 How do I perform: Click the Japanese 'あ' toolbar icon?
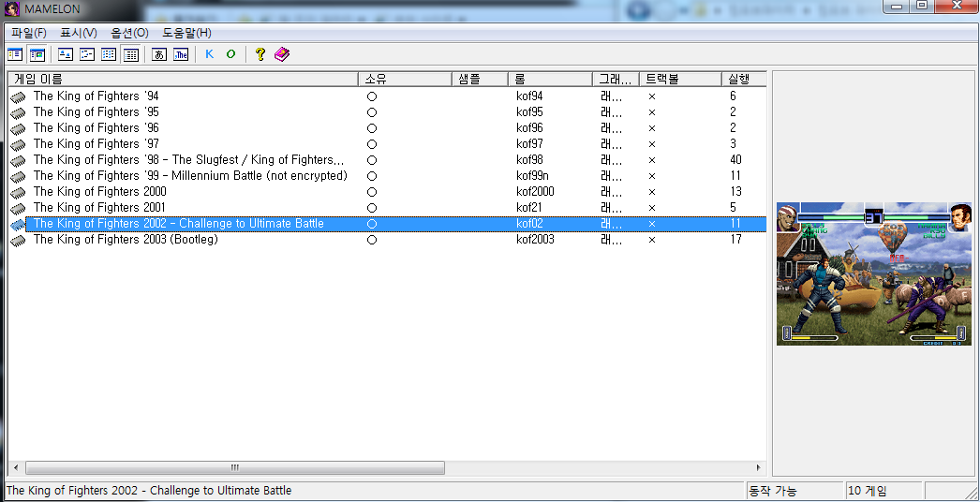(159, 54)
